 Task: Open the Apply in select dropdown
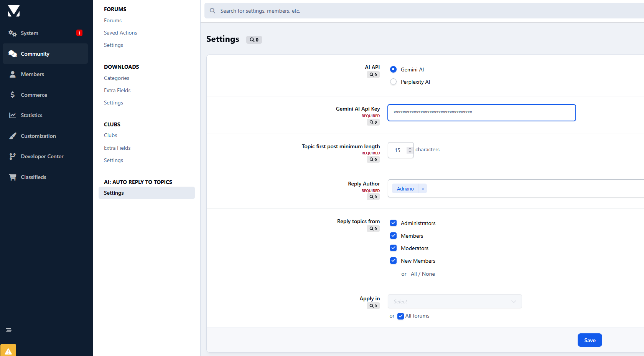(x=455, y=301)
